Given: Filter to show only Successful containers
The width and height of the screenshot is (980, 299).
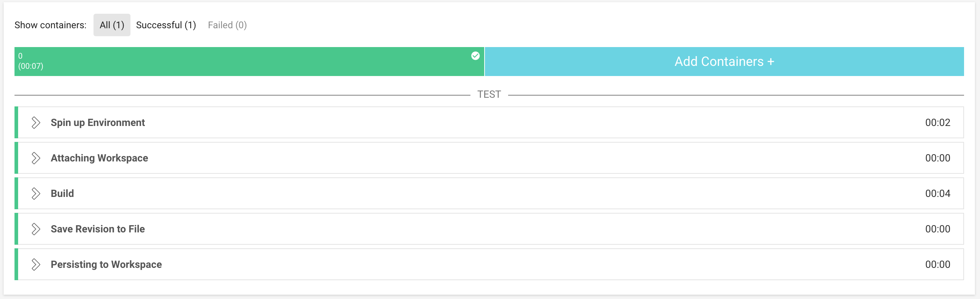Looking at the screenshot, I should pos(166,24).
